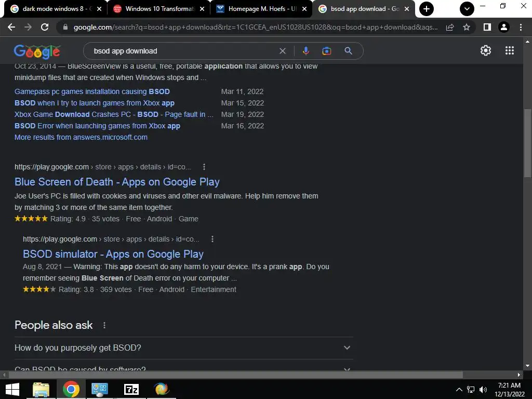Open More results from answers.microsoft.com

pyautogui.click(x=81, y=137)
